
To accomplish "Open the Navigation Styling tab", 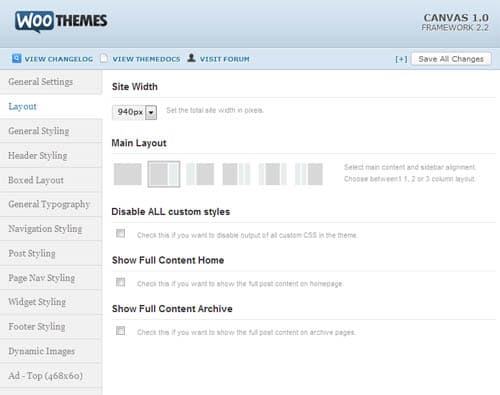I will point(51,229).
